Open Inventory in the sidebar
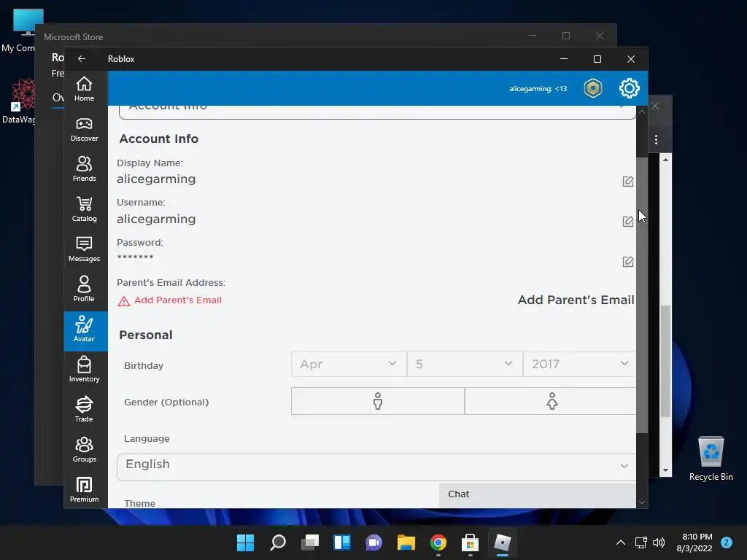This screenshot has height=560, width=747. coord(85,370)
